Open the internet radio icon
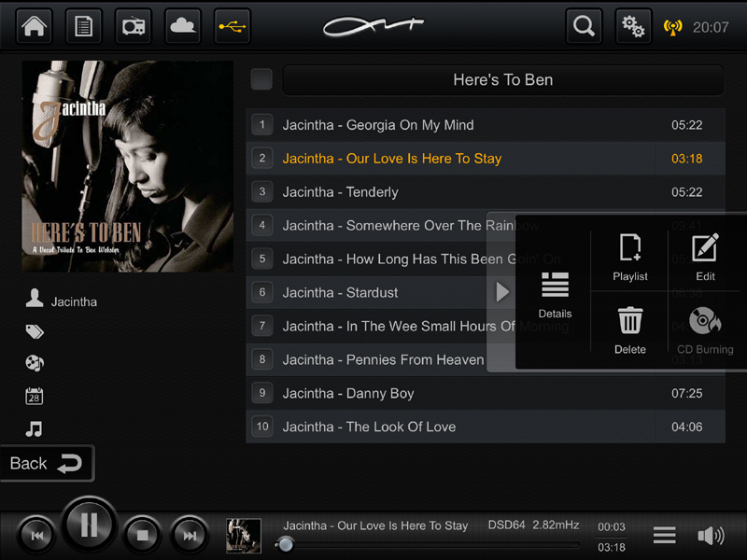Image resolution: width=747 pixels, height=560 pixels. click(134, 26)
